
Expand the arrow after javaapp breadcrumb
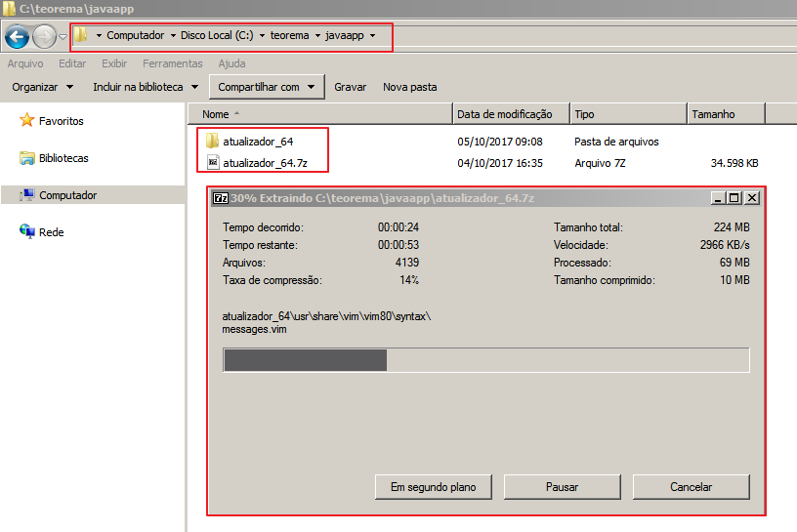(372, 35)
